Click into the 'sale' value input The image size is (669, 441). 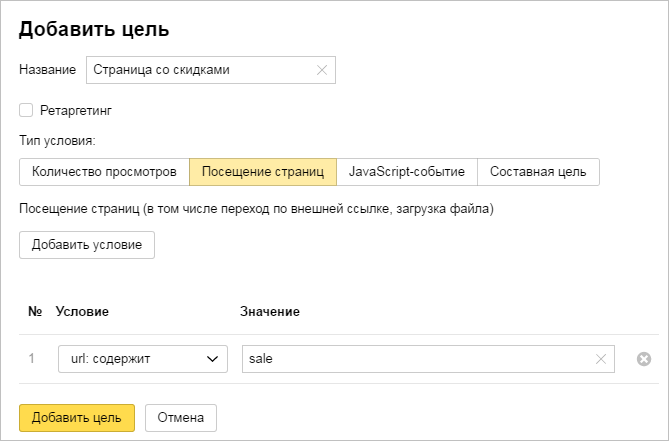pyautogui.click(x=415, y=359)
